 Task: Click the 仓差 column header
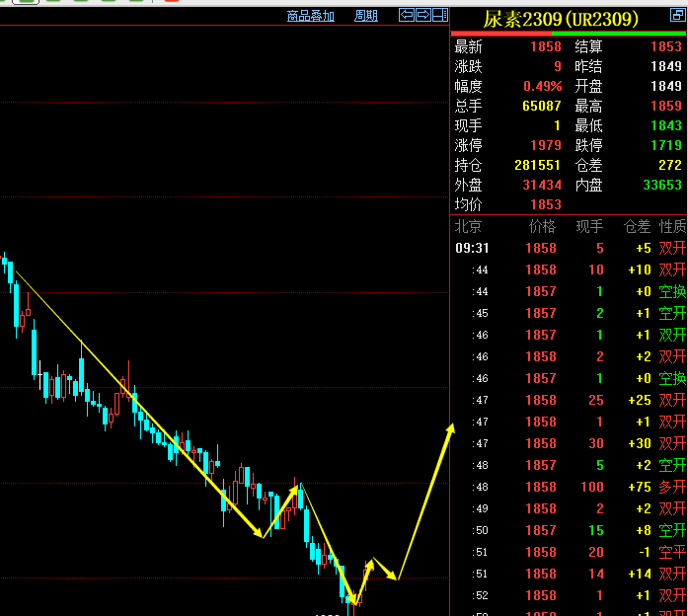click(x=638, y=227)
